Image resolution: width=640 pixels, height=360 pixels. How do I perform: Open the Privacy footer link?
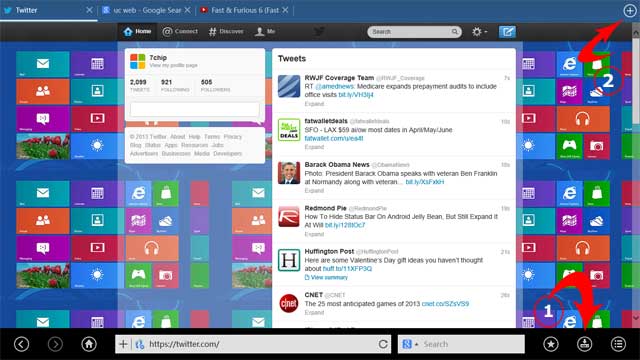tap(233, 137)
